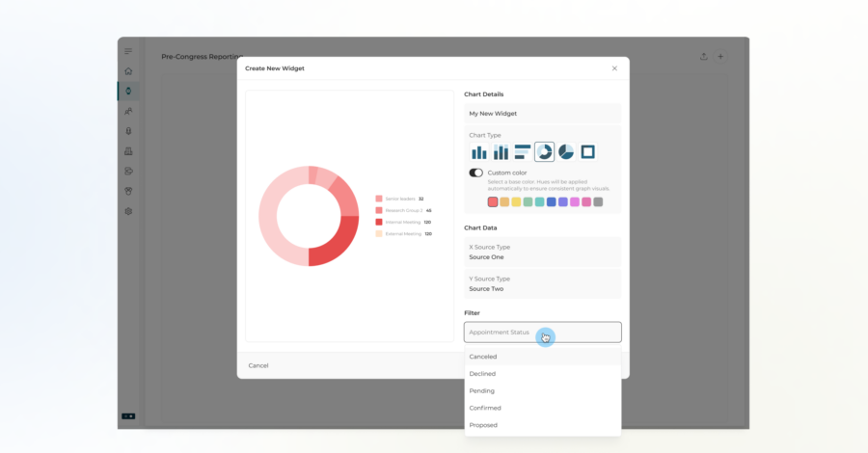Viewport: 868px width, 453px height.
Task: Select the horizontal bar chart type
Action: click(523, 151)
